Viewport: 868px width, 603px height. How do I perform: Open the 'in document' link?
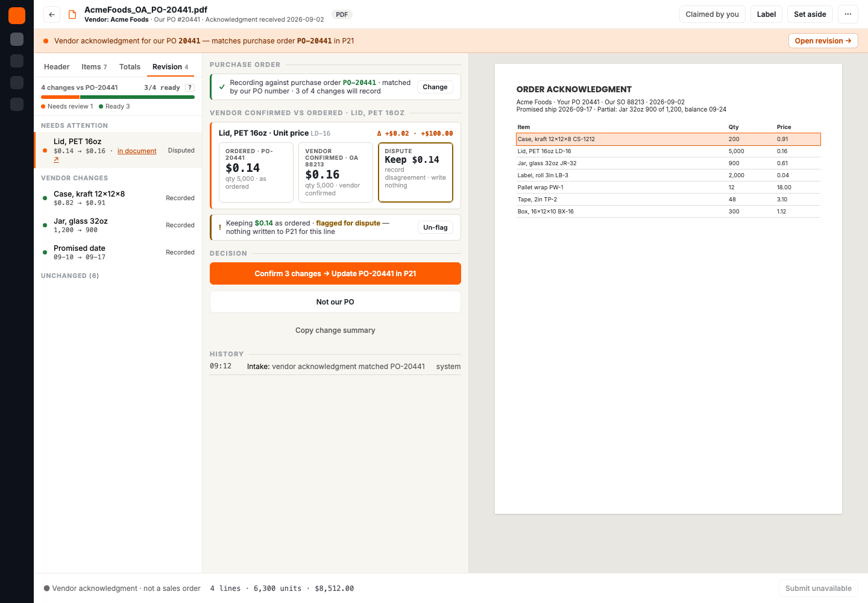[137, 151]
